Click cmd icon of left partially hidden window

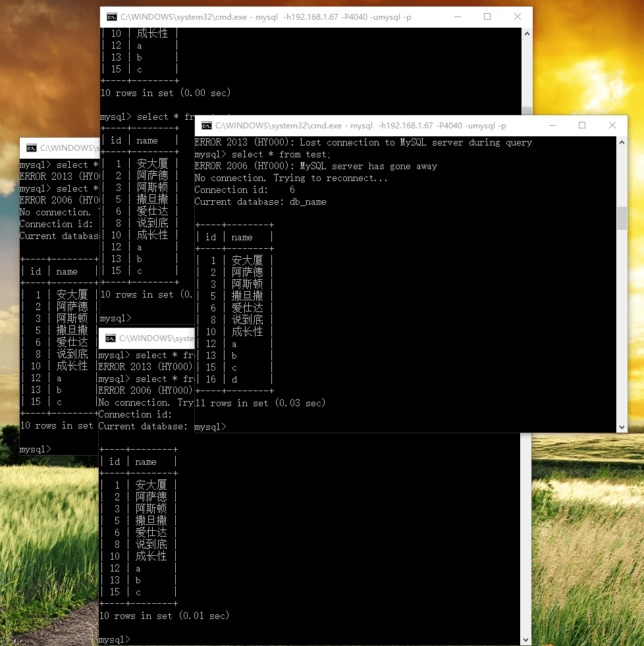(x=32, y=148)
